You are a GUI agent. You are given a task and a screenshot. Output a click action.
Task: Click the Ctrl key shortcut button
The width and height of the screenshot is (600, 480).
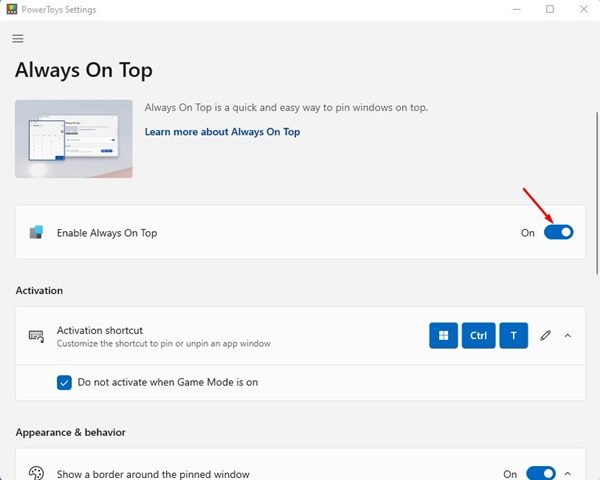(x=478, y=336)
